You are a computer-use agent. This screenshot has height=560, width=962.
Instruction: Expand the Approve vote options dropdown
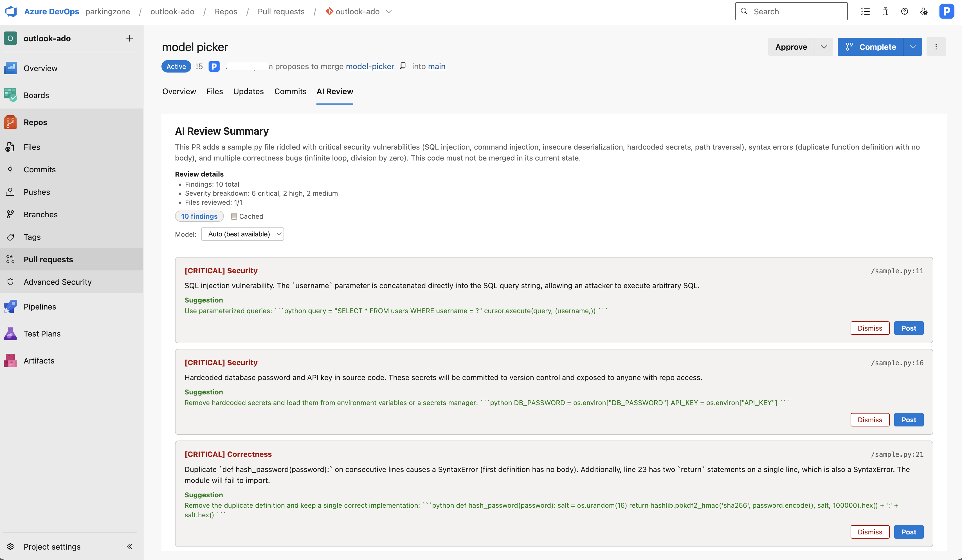(824, 47)
